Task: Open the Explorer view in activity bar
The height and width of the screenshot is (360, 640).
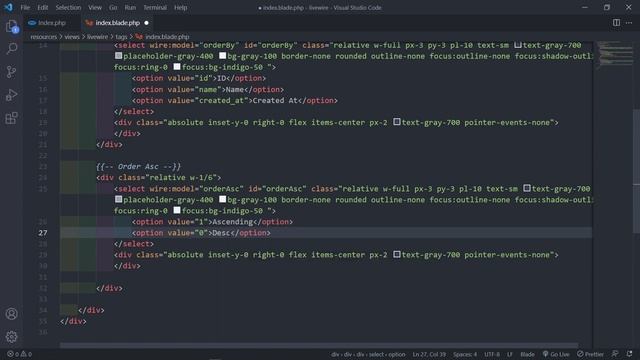Action: coord(11,27)
